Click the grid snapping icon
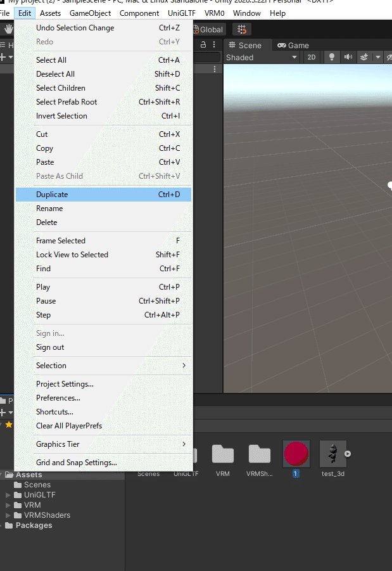The height and width of the screenshot is (571, 392). coord(242,29)
